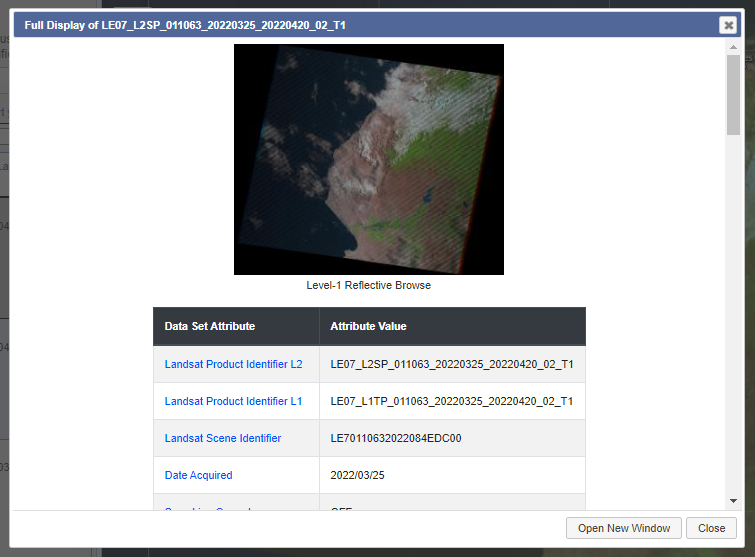Click the scrollbar down arrow

click(733, 501)
